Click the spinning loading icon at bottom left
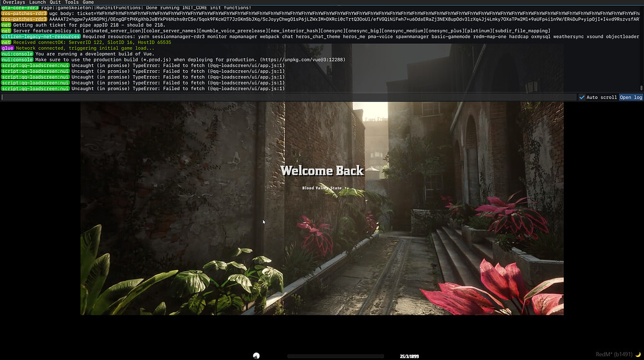Screen dimensions: 644x360 click(x=255, y=354)
